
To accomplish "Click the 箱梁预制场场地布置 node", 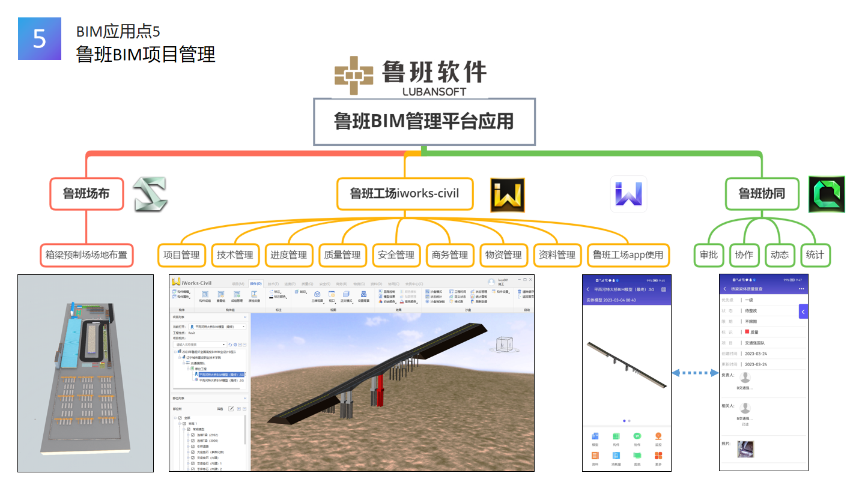I will click(86, 255).
